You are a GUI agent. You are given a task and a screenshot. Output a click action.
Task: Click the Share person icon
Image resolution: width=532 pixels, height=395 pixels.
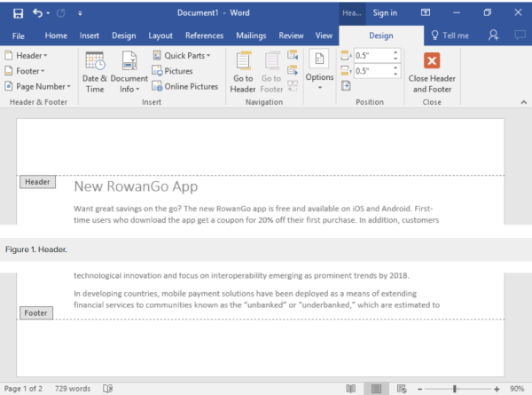pyautogui.click(x=493, y=36)
